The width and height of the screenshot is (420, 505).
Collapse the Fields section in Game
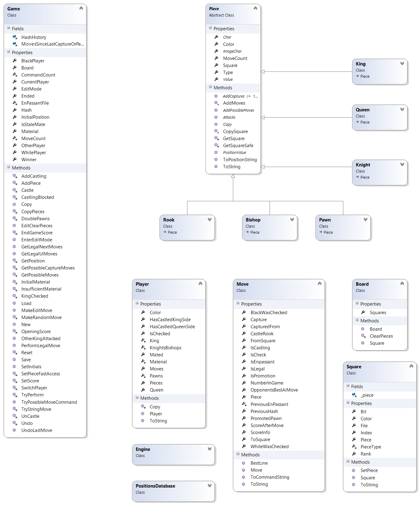pyautogui.click(x=9, y=28)
